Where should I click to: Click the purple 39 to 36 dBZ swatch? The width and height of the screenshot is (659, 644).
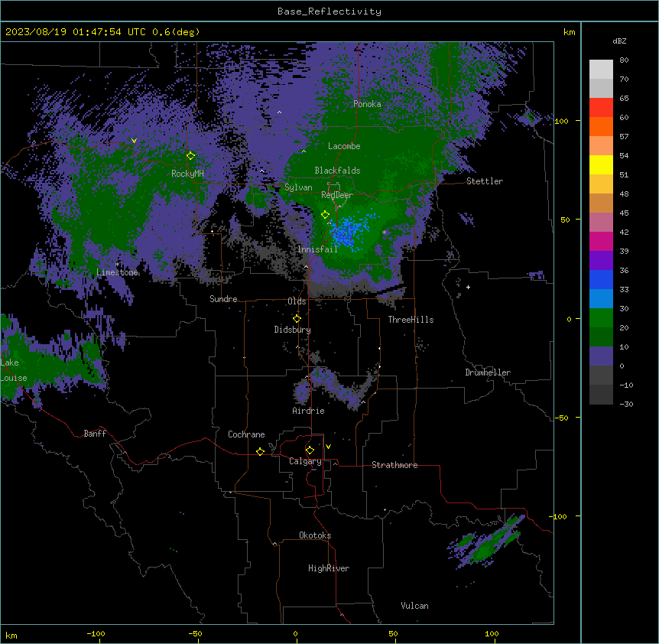point(601,261)
